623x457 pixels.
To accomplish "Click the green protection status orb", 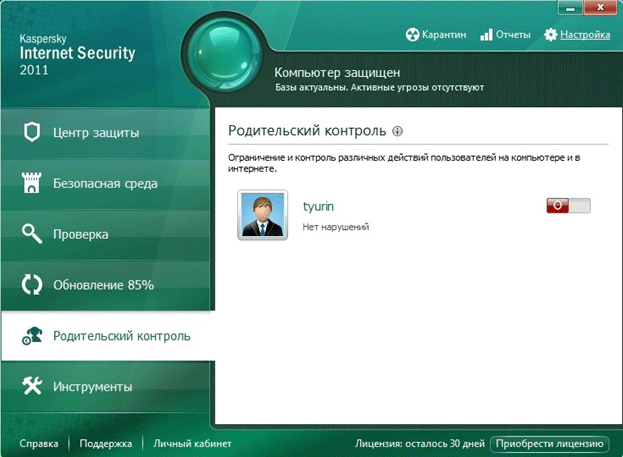I will (x=225, y=54).
